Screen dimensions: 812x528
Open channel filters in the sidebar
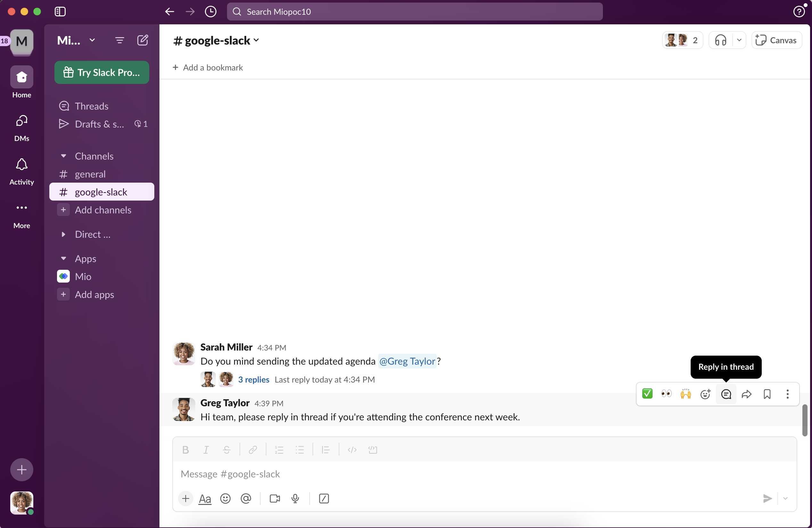point(120,40)
